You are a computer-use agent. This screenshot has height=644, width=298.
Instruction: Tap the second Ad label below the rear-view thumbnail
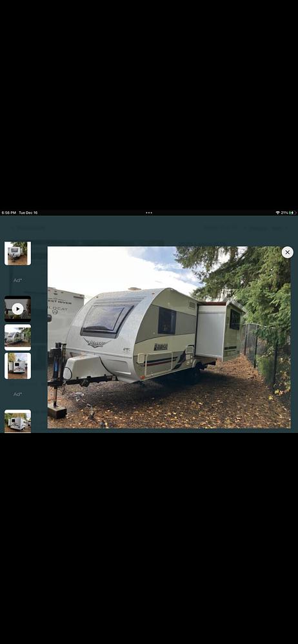pyautogui.click(x=17, y=394)
